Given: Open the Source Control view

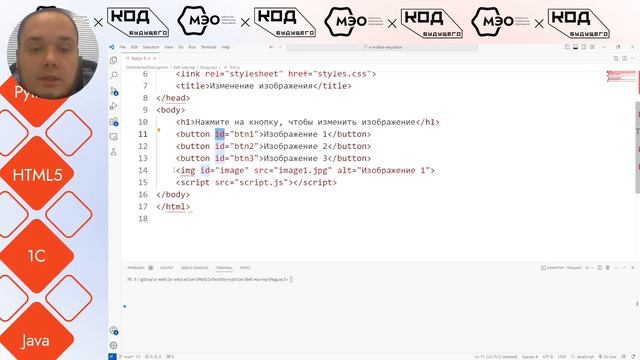Looking at the screenshot, I should [x=114, y=91].
